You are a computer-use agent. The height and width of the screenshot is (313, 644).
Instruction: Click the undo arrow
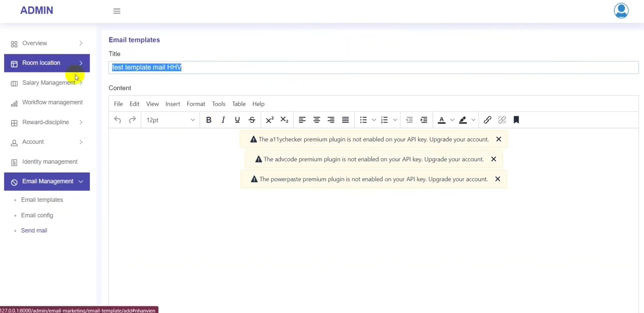[x=118, y=120]
